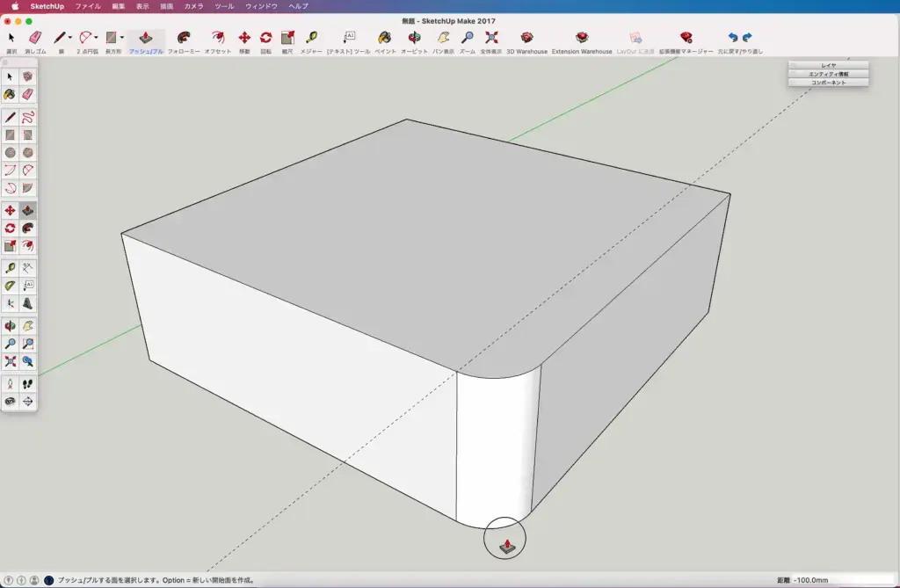900x588 pixels.
Task: Select the 2点円弧 arc tool in top toolbar
Action: pyautogui.click(x=85, y=38)
